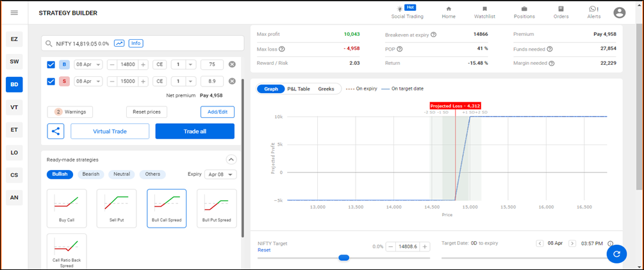
Task: Remove the 14800 CE buy leg
Action: 232,64
